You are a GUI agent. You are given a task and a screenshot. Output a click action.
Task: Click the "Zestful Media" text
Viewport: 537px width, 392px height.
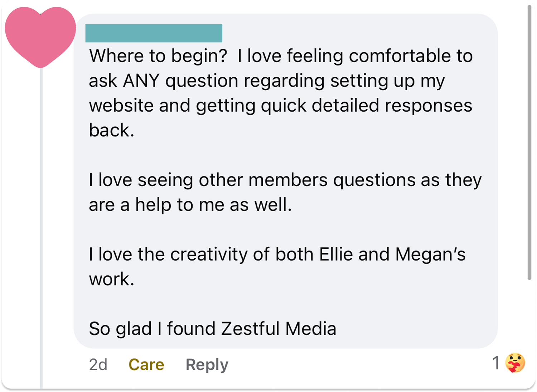tap(279, 329)
